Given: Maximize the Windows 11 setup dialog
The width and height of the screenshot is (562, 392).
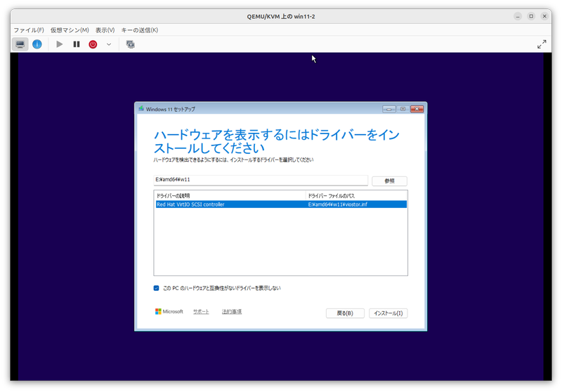Looking at the screenshot, I should 403,109.
